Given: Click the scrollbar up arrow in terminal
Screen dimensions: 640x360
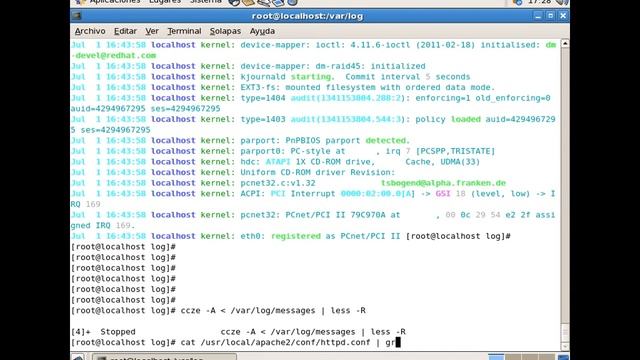Looking at the screenshot, I should (x=565, y=43).
